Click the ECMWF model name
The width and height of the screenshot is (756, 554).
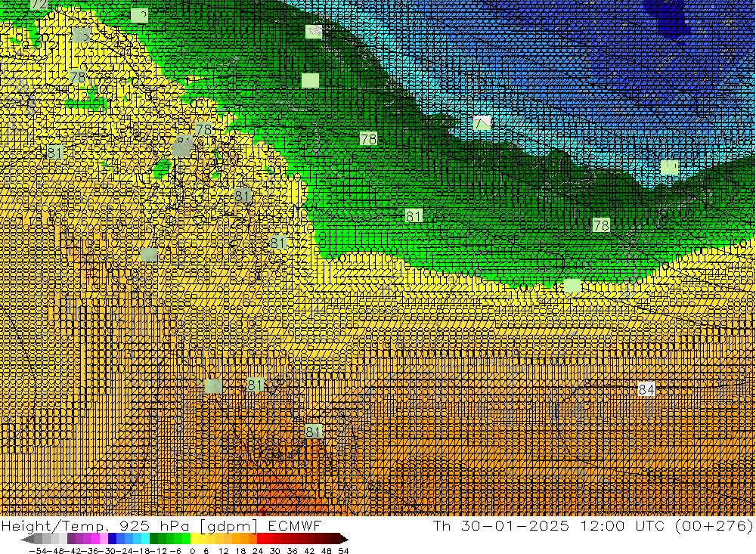pyautogui.click(x=294, y=525)
